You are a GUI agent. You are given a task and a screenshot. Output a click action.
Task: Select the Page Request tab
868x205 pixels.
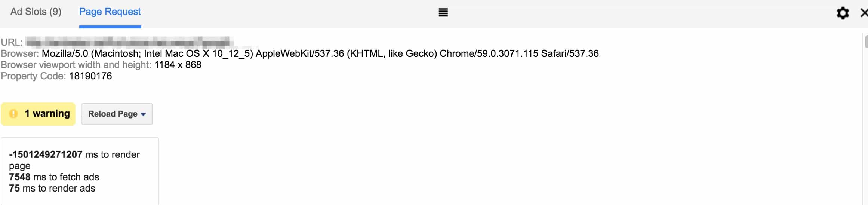coord(110,12)
